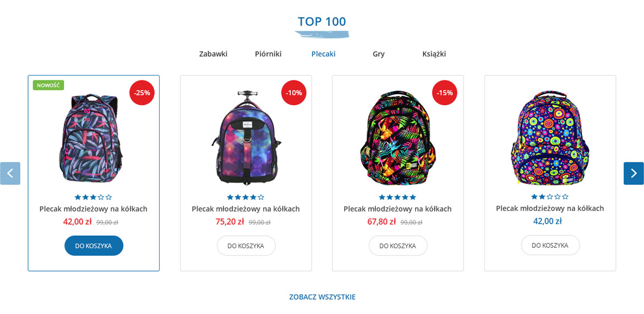Switch to the Piórniki tab
This screenshot has height=314, width=644.
point(268,54)
